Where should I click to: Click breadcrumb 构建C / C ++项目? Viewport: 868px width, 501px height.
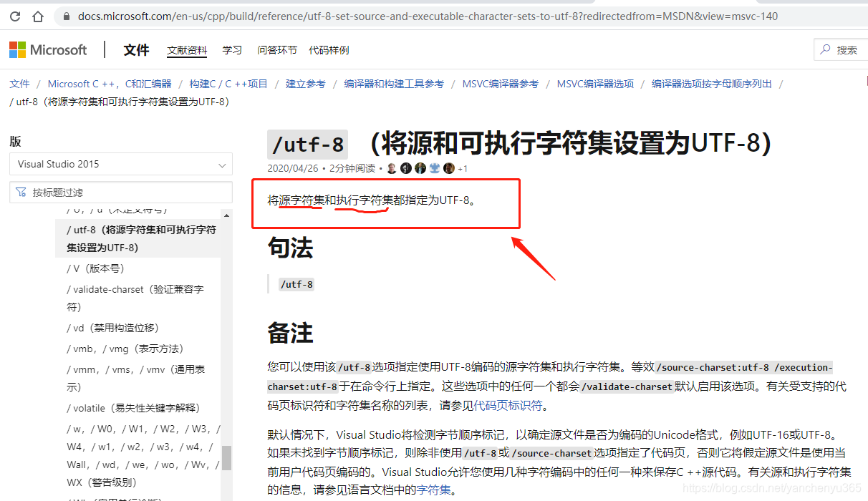[228, 84]
